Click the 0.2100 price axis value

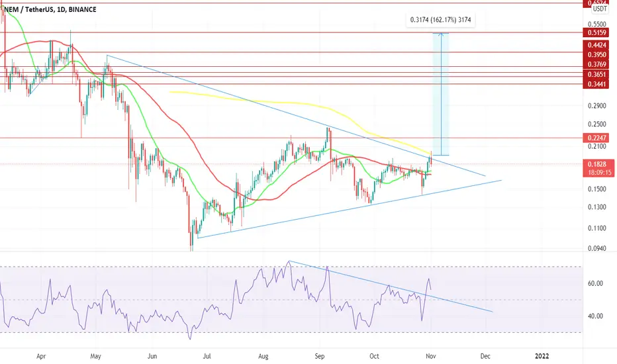(597, 146)
